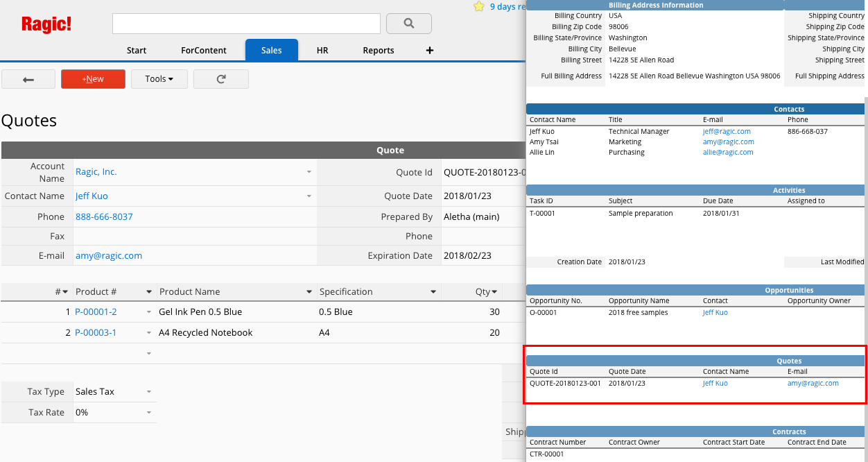The width and height of the screenshot is (868, 462).
Task: Click the plus icon to add a tab
Action: pos(430,50)
